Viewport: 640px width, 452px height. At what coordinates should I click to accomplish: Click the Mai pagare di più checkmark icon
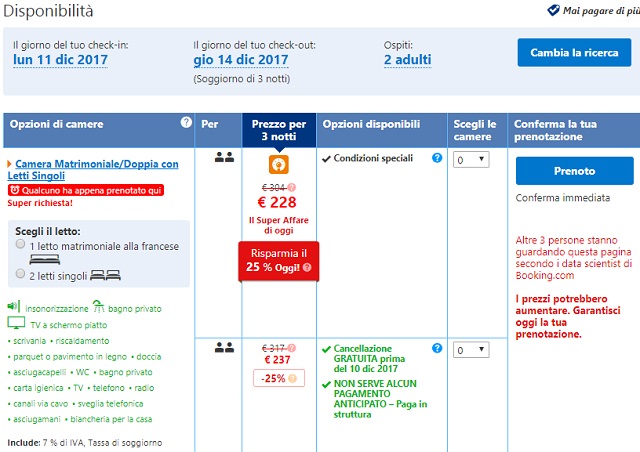tap(553, 10)
